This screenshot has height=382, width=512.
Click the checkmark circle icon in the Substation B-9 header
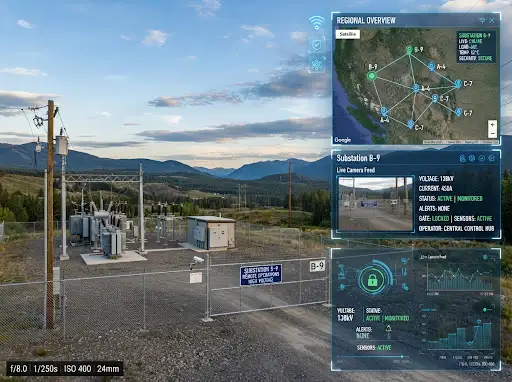(482, 158)
